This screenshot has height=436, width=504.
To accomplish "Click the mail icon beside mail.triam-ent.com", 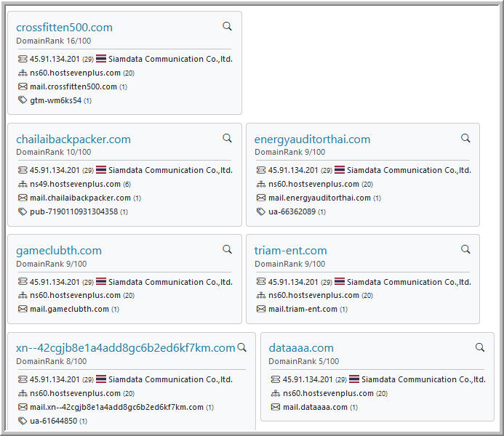I will coord(261,309).
